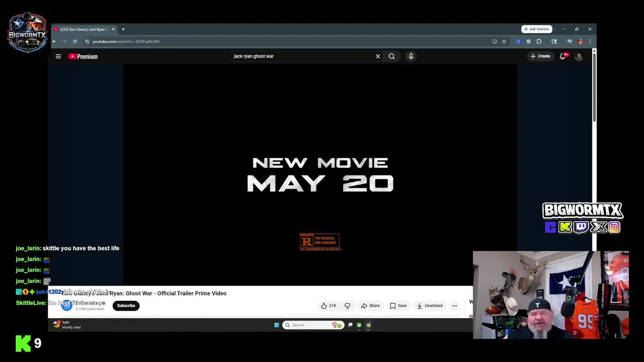Open the YouTube hamburger guide menu

pyautogui.click(x=58, y=56)
